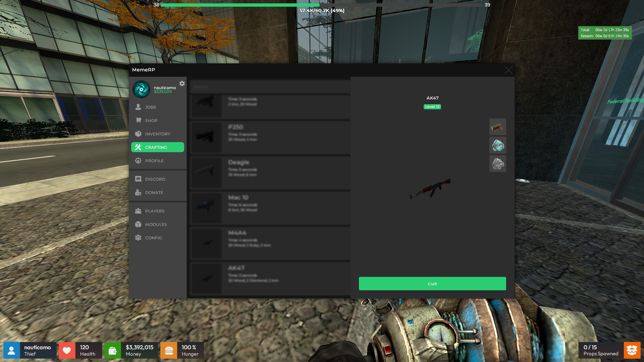Image resolution: width=644 pixels, height=362 pixels.
Task: Select the Deagle crafting recipe
Action: coord(270,173)
